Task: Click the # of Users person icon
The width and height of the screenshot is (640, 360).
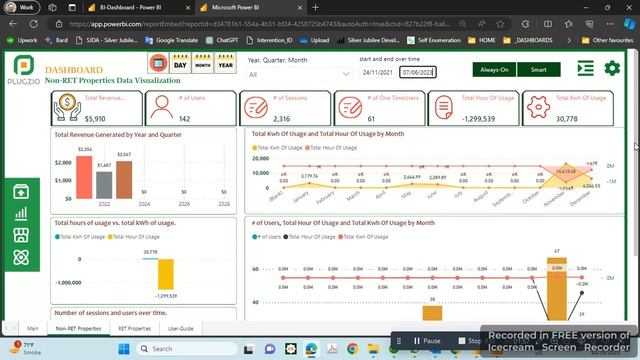Action: pyautogui.click(x=162, y=107)
